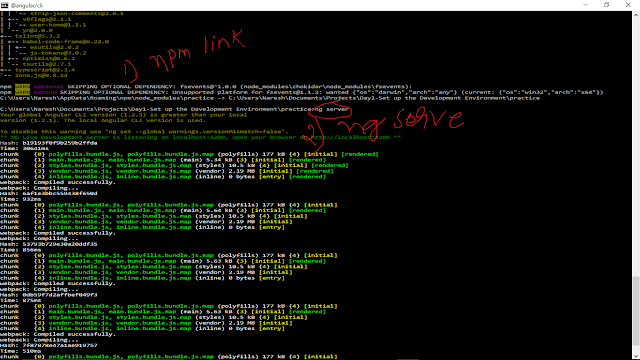Click the vertical scrollbar thumb
640x360 pixels.
point(636,311)
